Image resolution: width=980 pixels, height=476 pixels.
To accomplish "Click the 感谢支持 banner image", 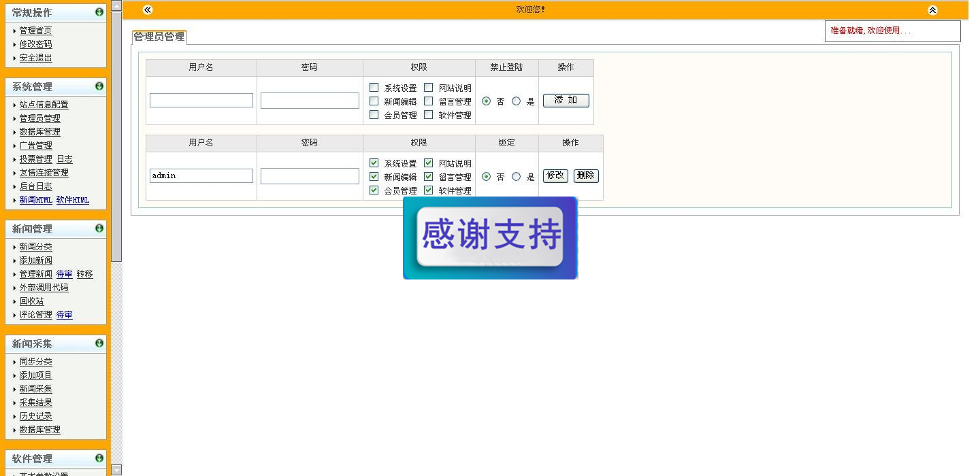I will pos(490,238).
